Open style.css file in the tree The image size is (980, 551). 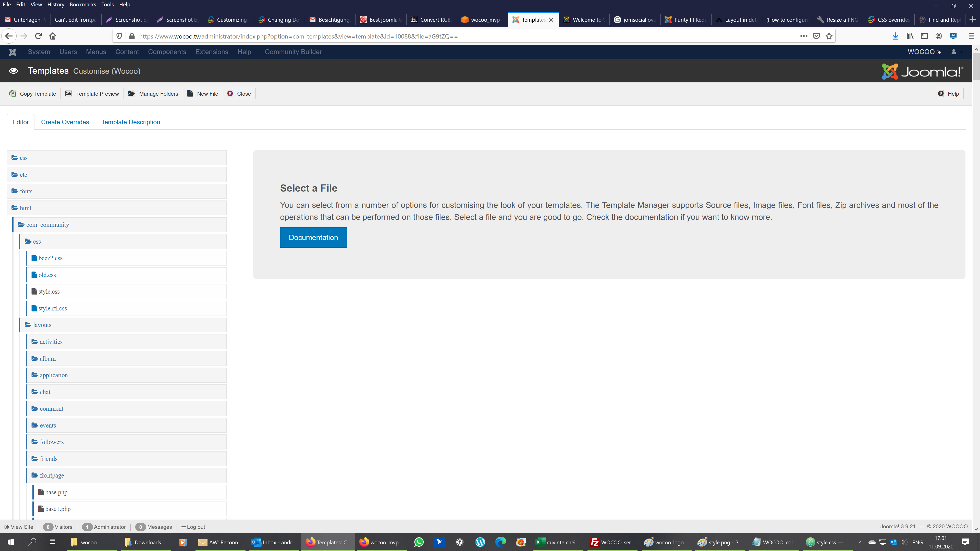pos(49,292)
